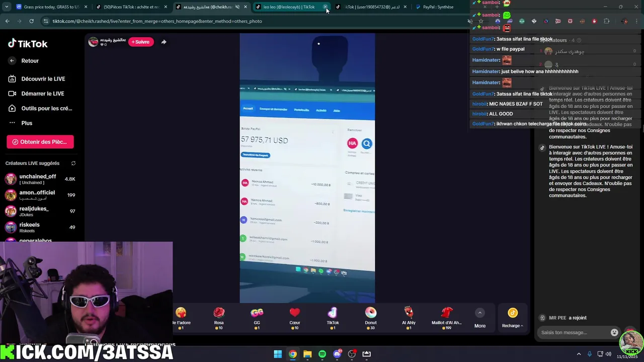Click the Suivre follow button
Viewport: 644px width, 362px height.
pos(141,42)
